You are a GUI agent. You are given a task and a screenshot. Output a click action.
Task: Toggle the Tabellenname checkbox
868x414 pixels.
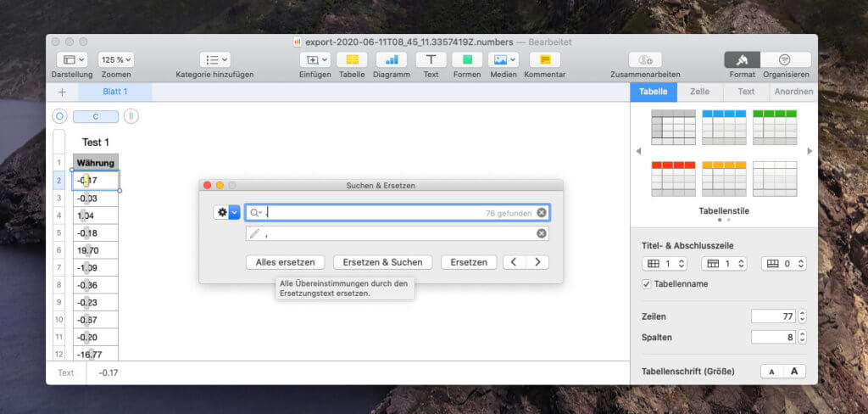point(648,284)
